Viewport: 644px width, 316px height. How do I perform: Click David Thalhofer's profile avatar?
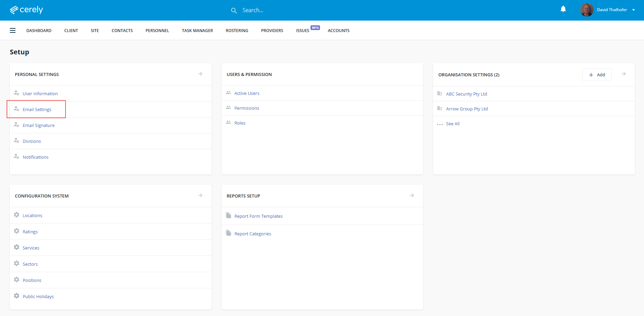587,10
